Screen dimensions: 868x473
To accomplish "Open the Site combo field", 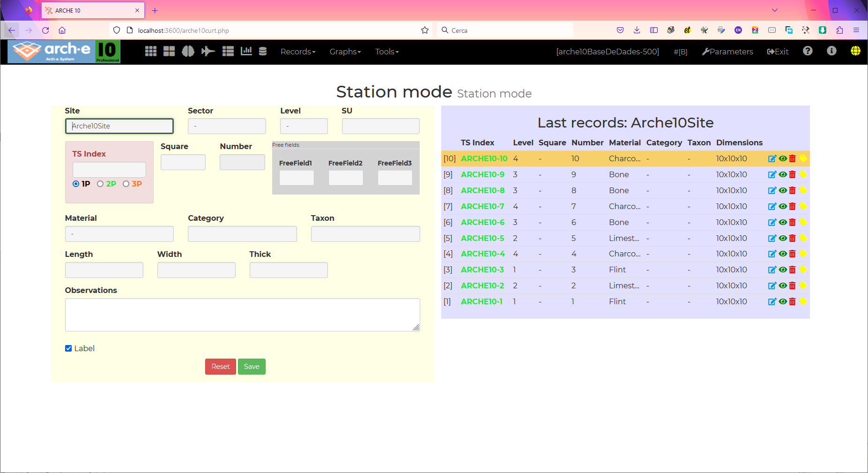I will tap(119, 126).
